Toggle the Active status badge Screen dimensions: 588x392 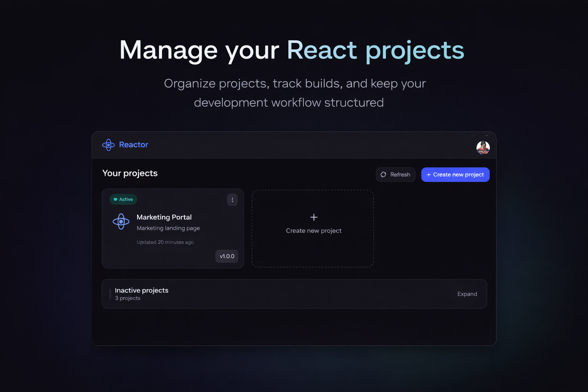click(x=123, y=199)
